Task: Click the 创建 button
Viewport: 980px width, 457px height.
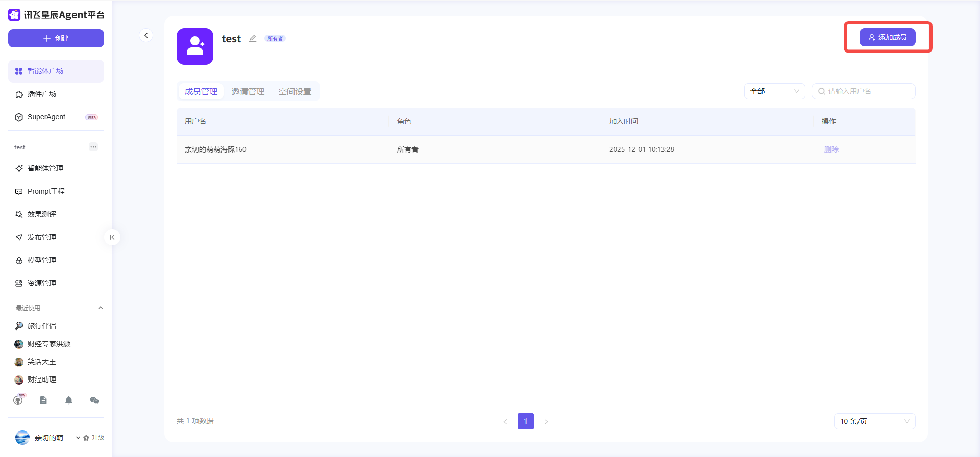Action: click(x=56, y=38)
